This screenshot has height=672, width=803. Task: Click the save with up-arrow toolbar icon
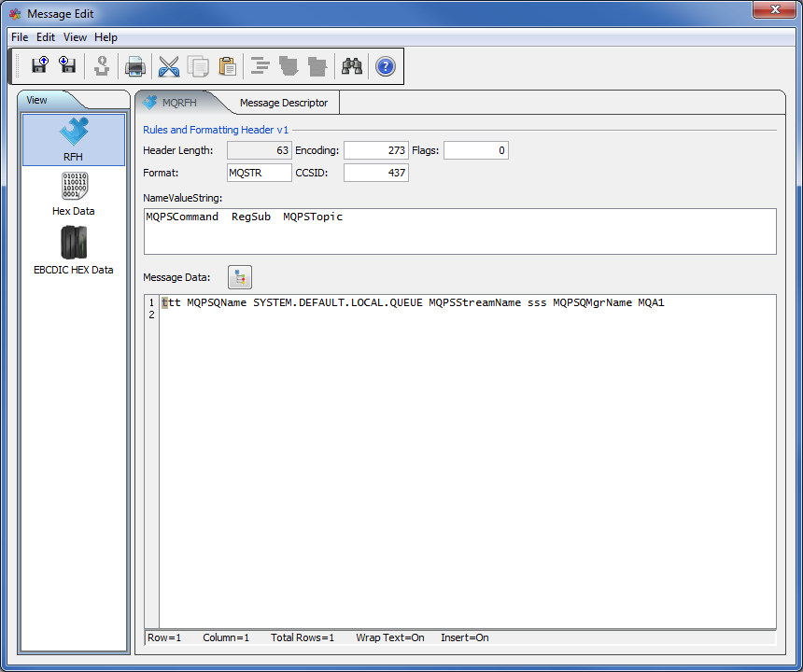click(40, 66)
